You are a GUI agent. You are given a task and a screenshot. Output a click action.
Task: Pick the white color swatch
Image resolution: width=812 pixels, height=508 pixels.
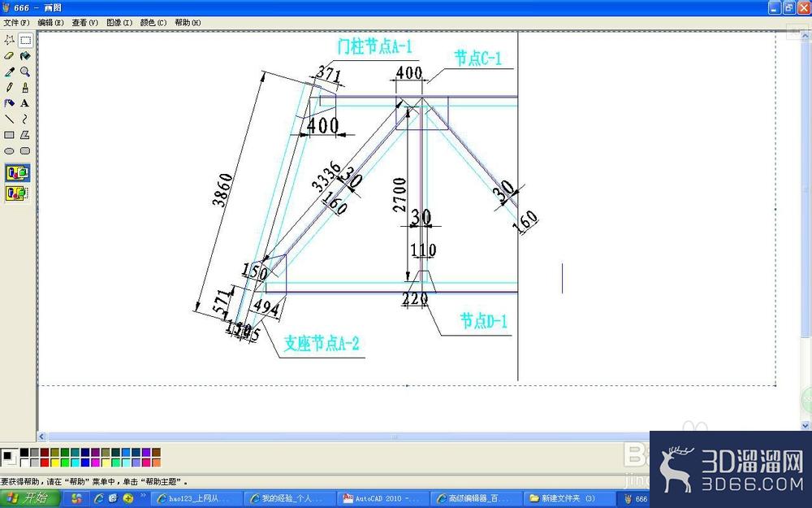coord(24,462)
